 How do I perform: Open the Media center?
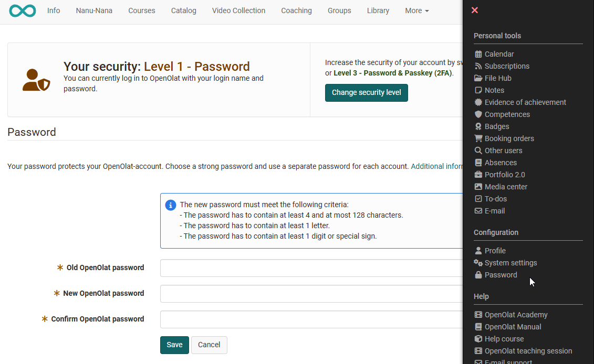[506, 186]
